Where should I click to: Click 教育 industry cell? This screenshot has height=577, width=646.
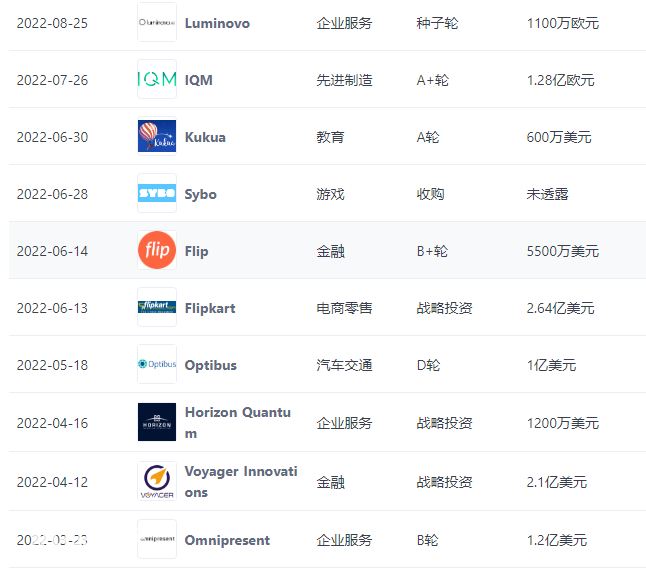tap(330, 137)
